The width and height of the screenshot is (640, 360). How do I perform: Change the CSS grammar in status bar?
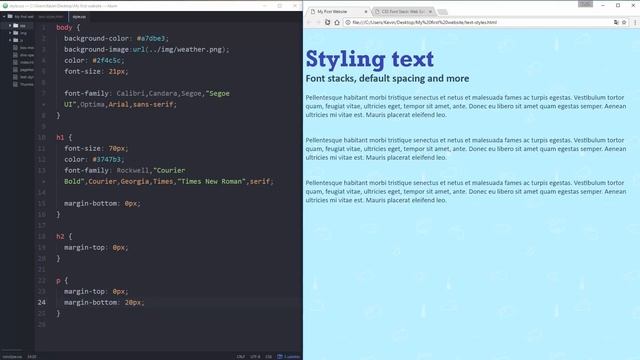(269, 357)
